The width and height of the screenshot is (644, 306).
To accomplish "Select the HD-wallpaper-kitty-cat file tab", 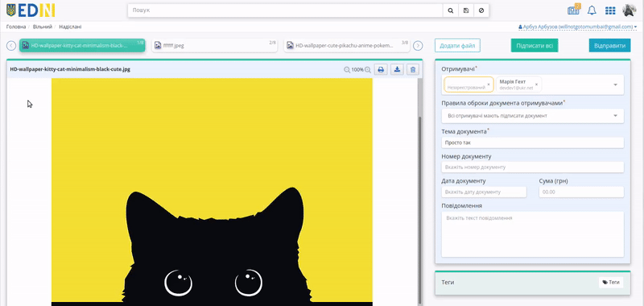I will pyautogui.click(x=82, y=46).
